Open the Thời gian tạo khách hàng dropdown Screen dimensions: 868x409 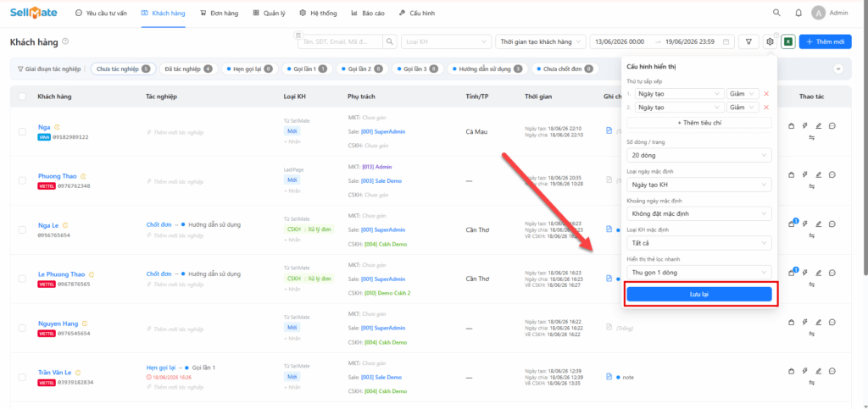tap(540, 41)
